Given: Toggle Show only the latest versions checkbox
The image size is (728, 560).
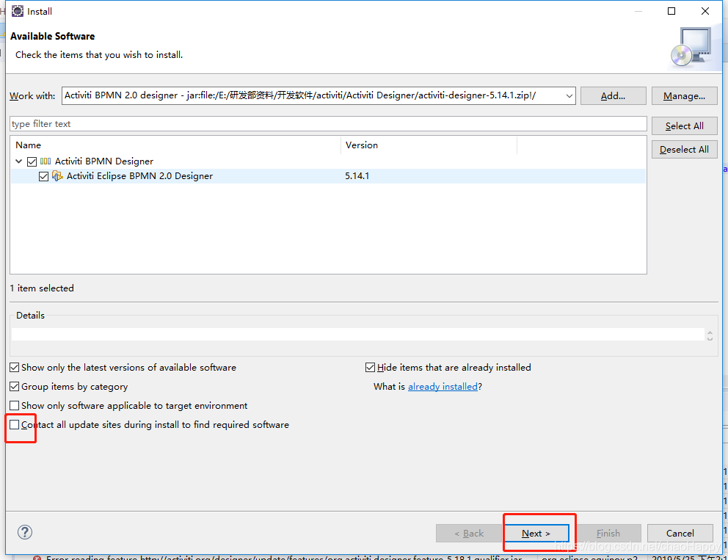Looking at the screenshot, I should pyautogui.click(x=15, y=367).
